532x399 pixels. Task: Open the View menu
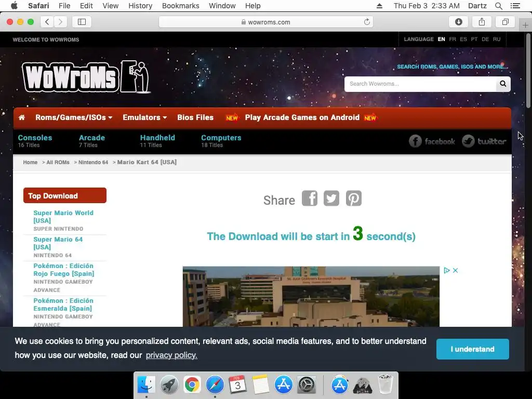pyautogui.click(x=110, y=6)
